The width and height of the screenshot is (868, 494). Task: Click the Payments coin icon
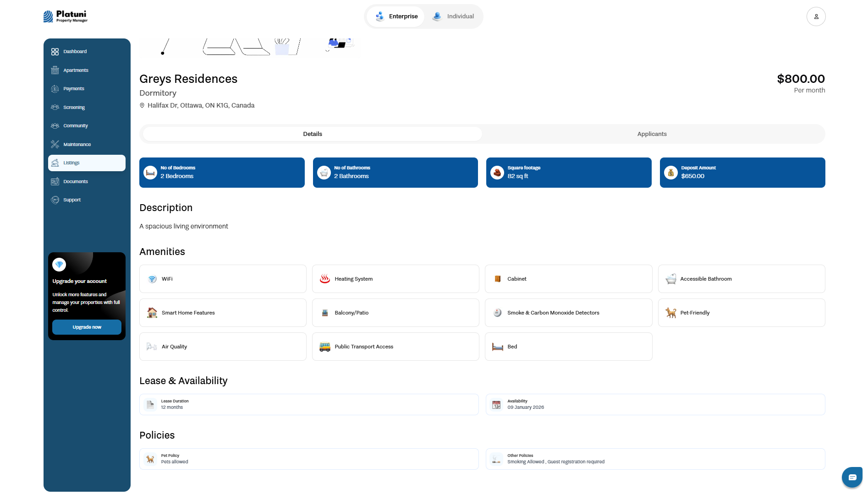(x=55, y=89)
